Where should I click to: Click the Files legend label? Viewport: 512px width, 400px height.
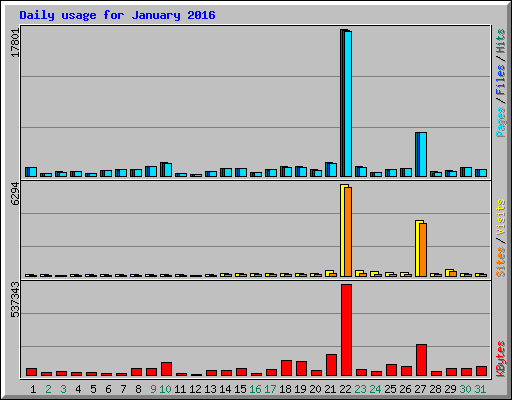501,80
